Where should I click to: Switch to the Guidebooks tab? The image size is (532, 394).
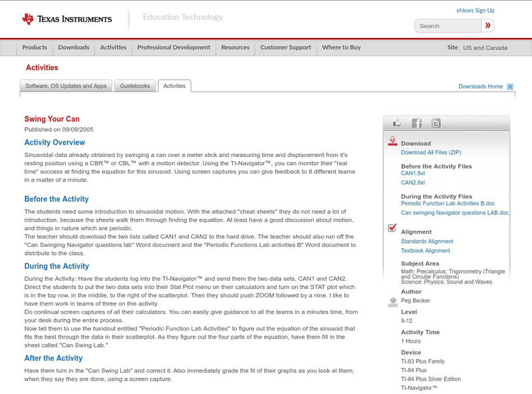[135, 86]
